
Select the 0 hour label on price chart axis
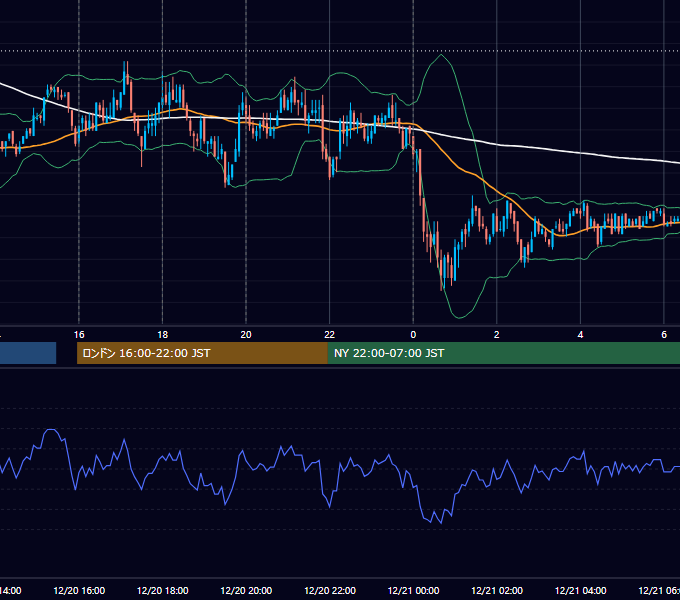pos(413,335)
